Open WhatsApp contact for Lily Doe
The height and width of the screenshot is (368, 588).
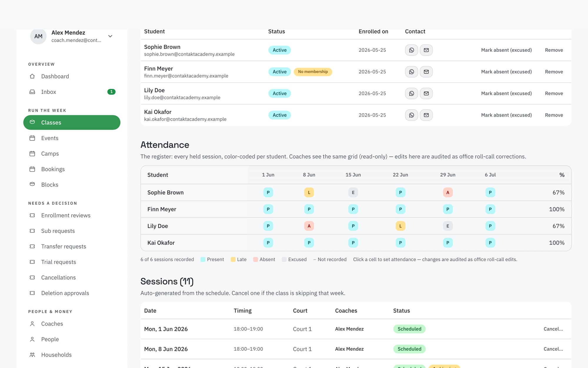tap(411, 93)
